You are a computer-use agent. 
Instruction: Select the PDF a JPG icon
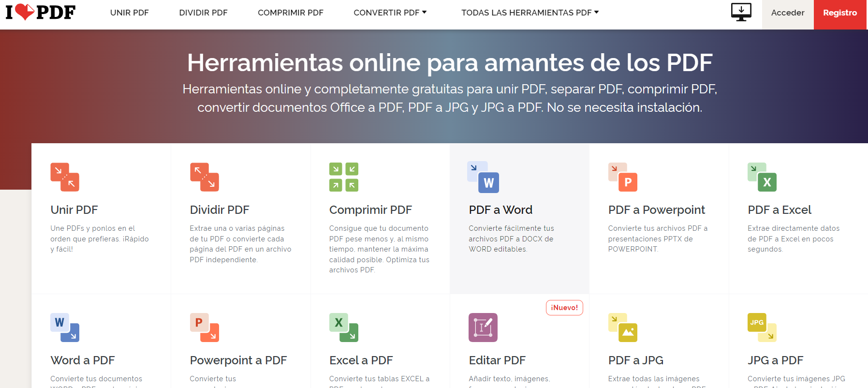(x=623, y=328)
